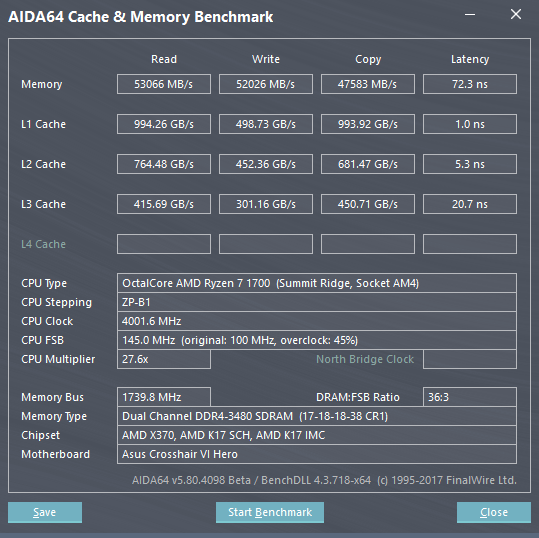Click the CPU Clock 4001.6 MHz field
Viewport: 539px width, 538px height.
tap(317, 321)
